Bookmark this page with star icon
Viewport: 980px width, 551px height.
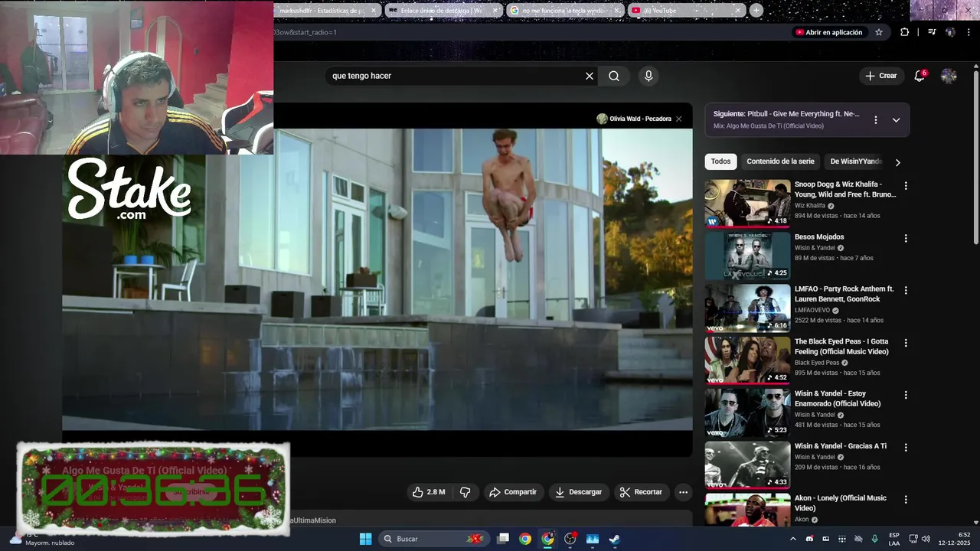(x=879, y=32)
